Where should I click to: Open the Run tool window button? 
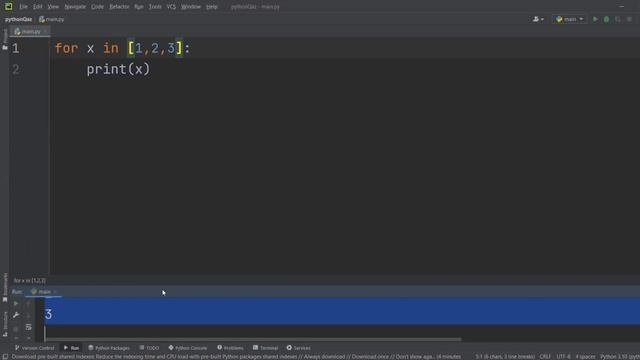click(x=71, y=348)
